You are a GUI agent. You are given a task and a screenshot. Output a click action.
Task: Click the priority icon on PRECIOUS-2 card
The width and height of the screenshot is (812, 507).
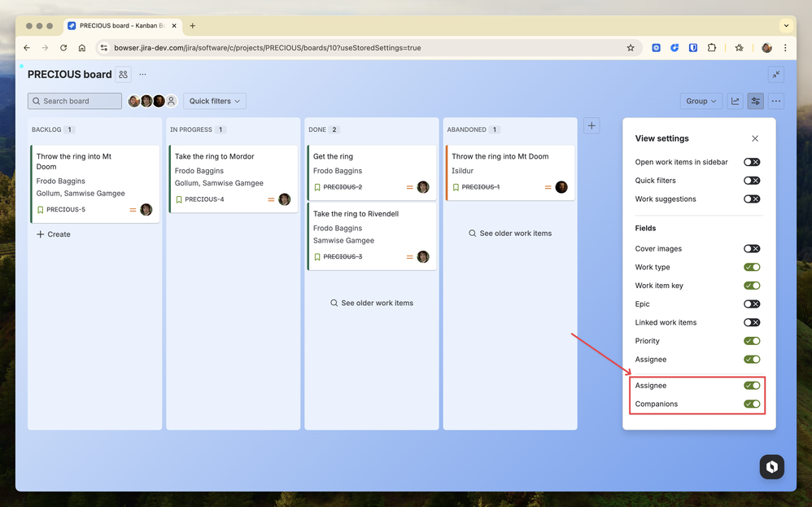pyautogui.click(x=409, y=187)
